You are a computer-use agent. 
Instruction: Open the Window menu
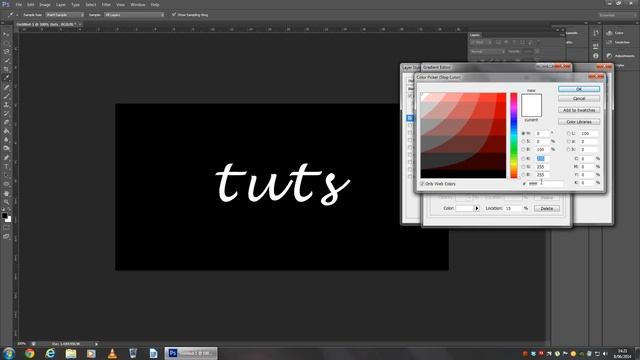tap(138, 5)
